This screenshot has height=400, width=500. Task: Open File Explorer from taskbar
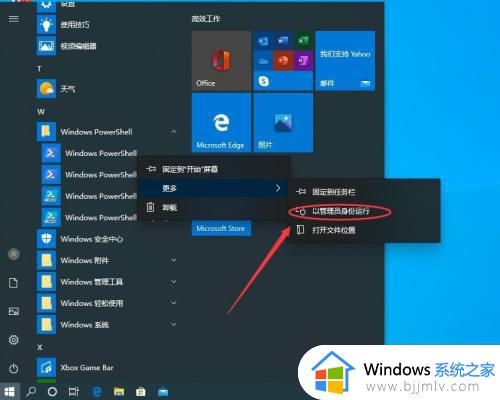point(119,392)
